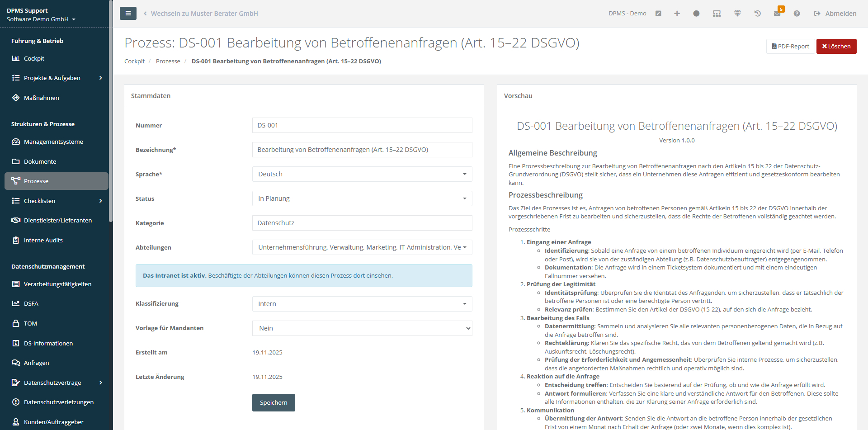
Task: Open Cockpit in the sidebar menu
Action: point(34,58)
